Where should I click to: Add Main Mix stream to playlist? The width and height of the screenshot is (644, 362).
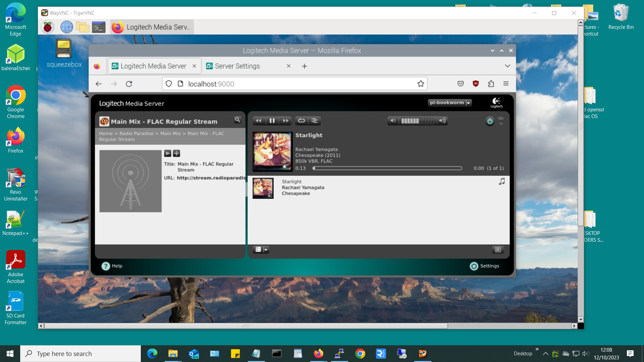click(x=177, y=153)
